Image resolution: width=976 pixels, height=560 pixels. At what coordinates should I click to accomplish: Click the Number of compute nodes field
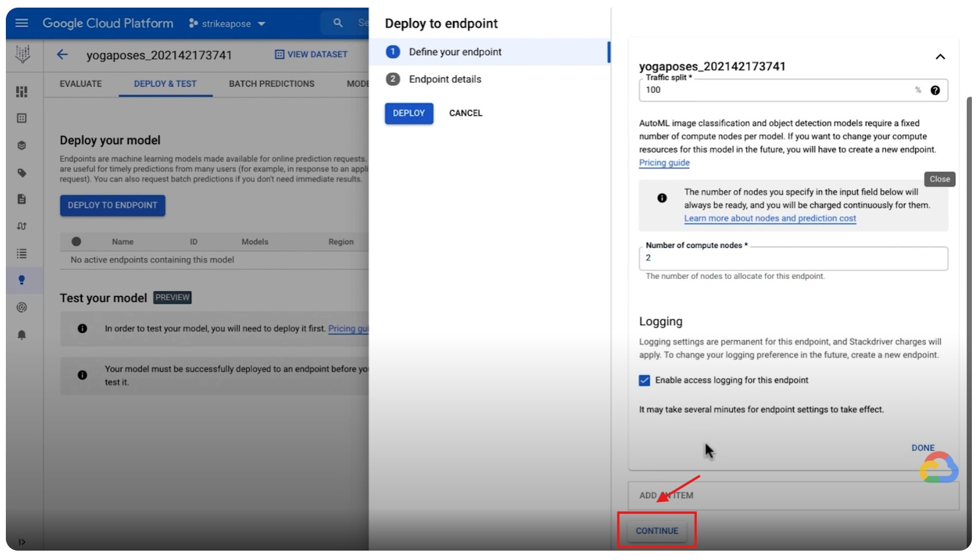tap(793, 258)
